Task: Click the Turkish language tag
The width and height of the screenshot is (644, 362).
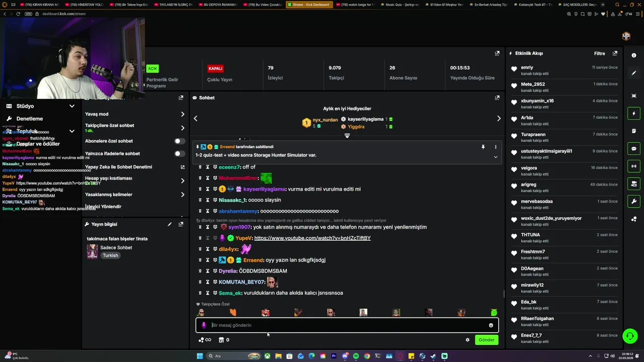Action: [x=110, y=255]
